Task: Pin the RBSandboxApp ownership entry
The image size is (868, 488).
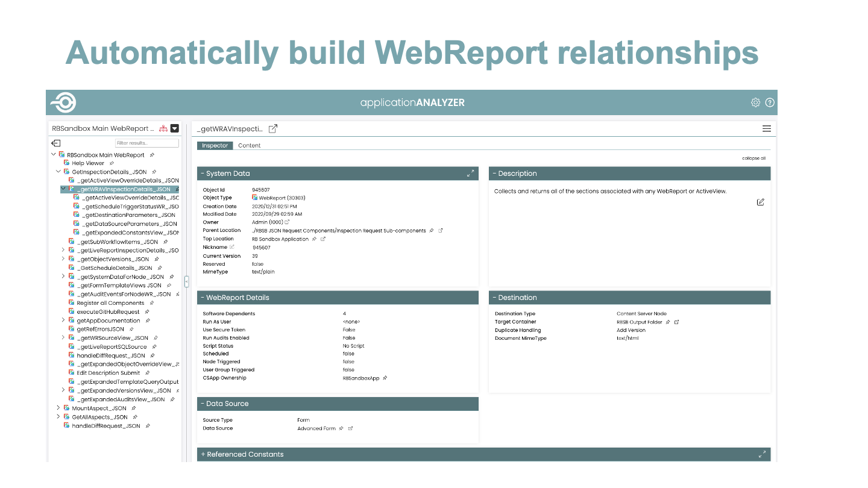Action: (x=385, y=378)
